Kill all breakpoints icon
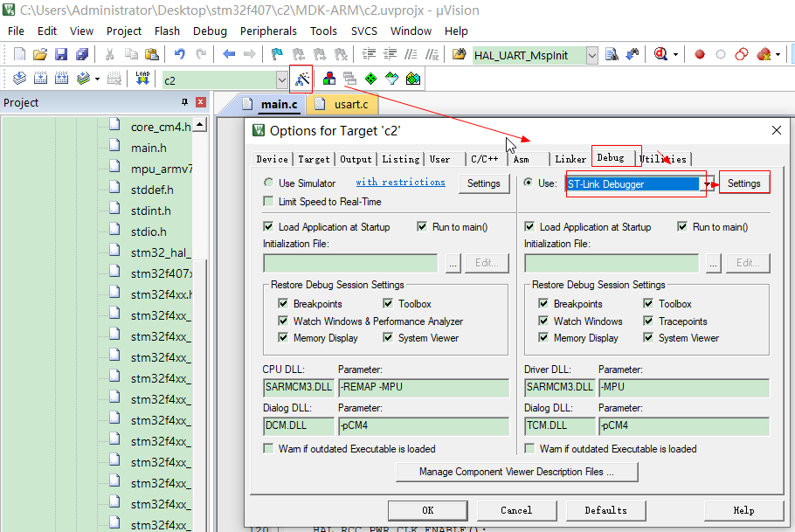The height and width of the screenshot is (532, 795). [x=764, y=54]
